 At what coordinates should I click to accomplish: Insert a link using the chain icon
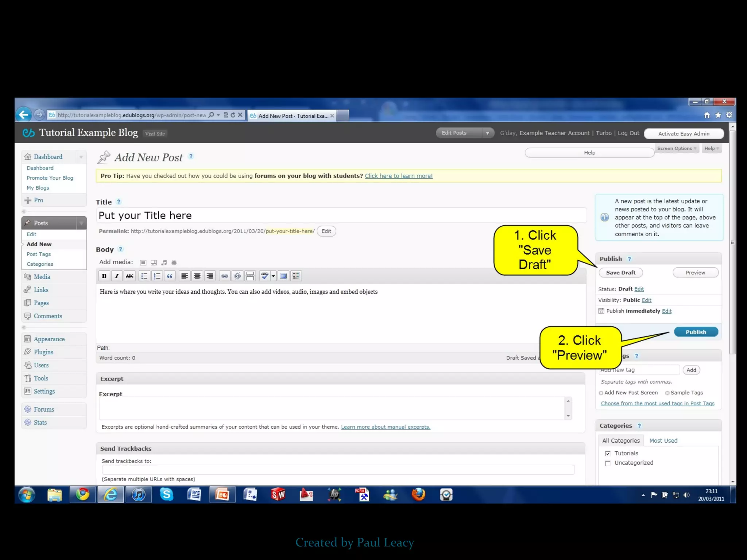(x=225, y=276)
